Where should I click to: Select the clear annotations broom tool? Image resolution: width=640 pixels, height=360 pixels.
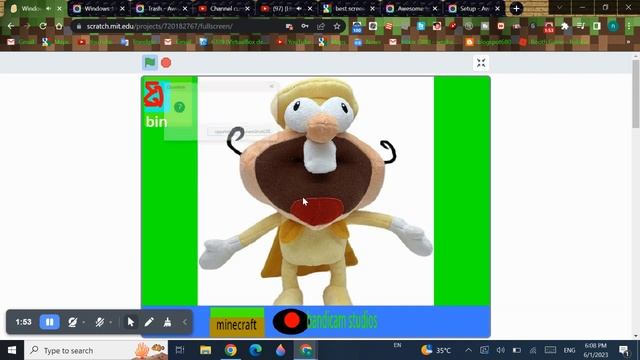pos(167,322)
